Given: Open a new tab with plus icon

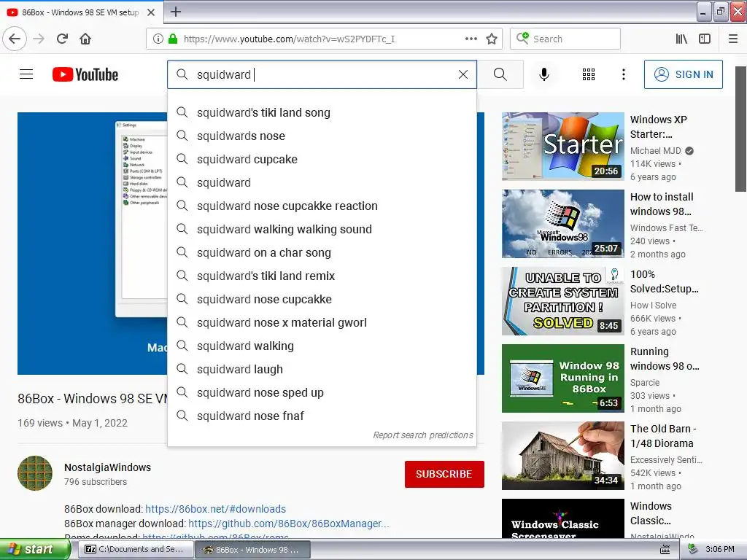Looking at the screenshot, I should pos(176,12).
